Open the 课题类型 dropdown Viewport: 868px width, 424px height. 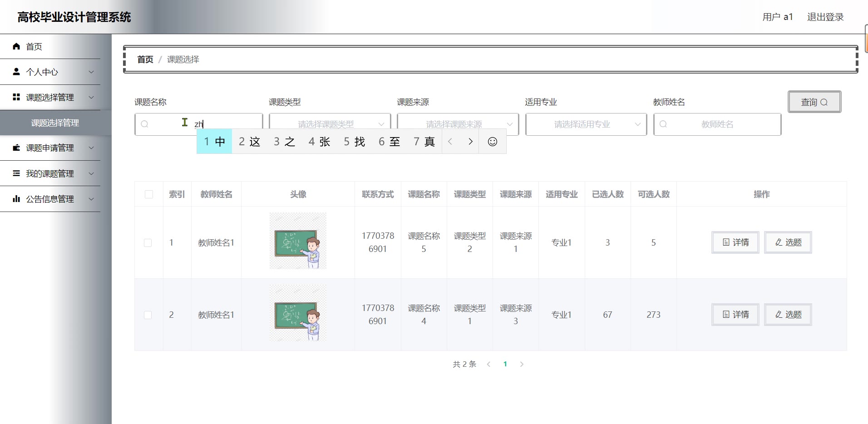330,124
